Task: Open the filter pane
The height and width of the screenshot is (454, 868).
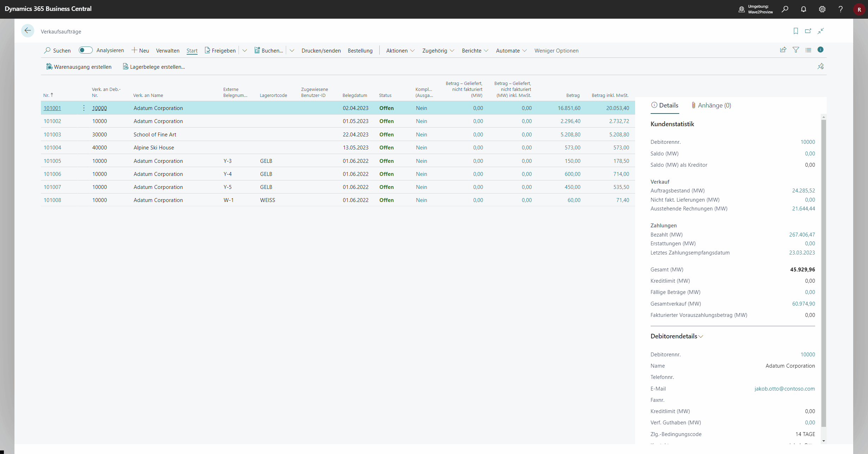Action: click(796, 50)
